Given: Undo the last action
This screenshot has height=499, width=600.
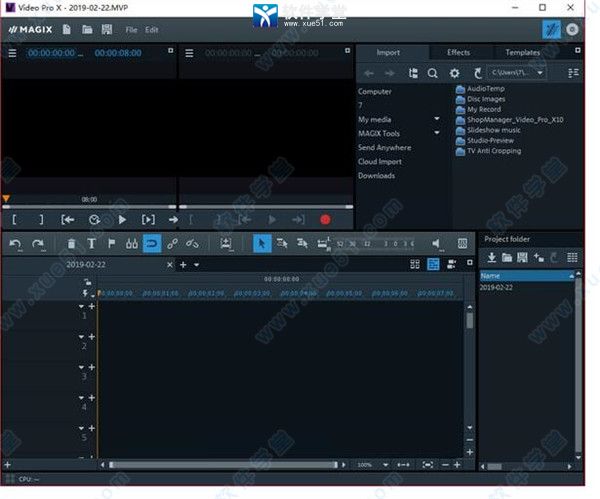Looking at the screenshot, I should (x=16, y=244).
